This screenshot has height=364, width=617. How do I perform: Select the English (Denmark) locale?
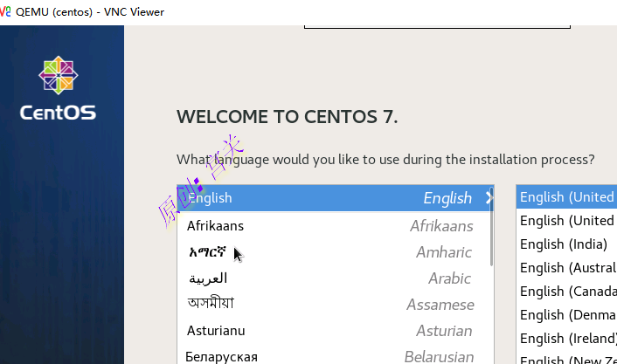(x=566, y=315)
